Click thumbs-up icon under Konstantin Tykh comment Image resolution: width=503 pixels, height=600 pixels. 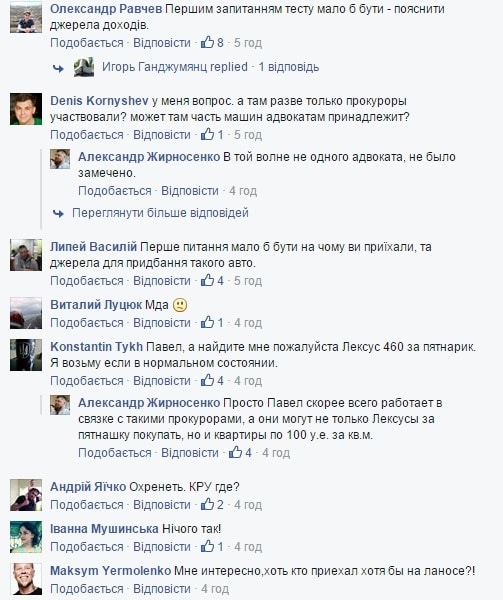coord(207,380)
